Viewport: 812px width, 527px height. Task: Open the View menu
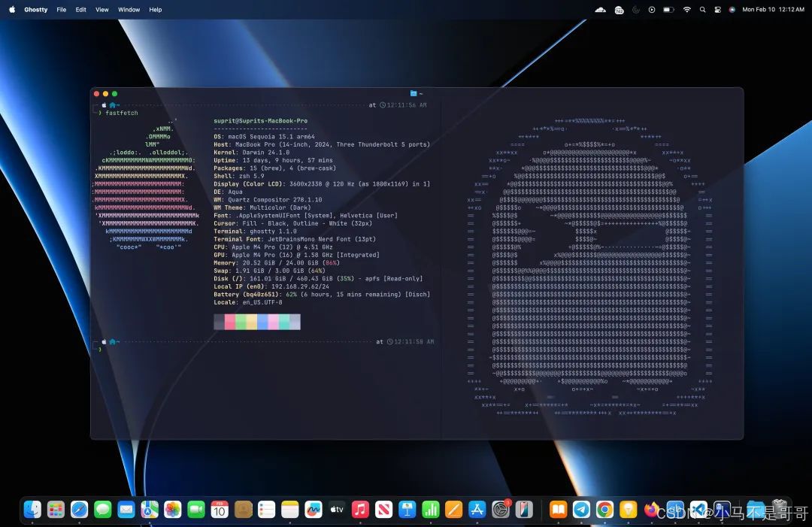102,9
